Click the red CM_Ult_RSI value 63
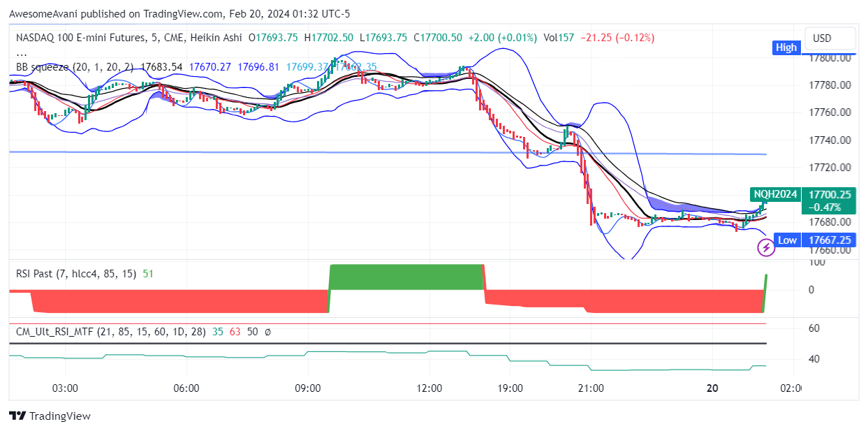 [x=235, y=332]
